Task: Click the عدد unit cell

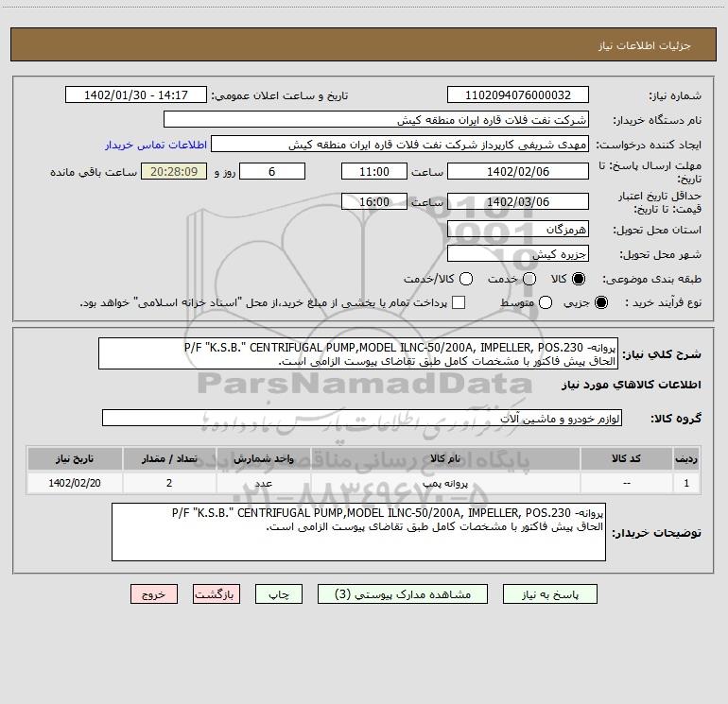Action: 263,483
